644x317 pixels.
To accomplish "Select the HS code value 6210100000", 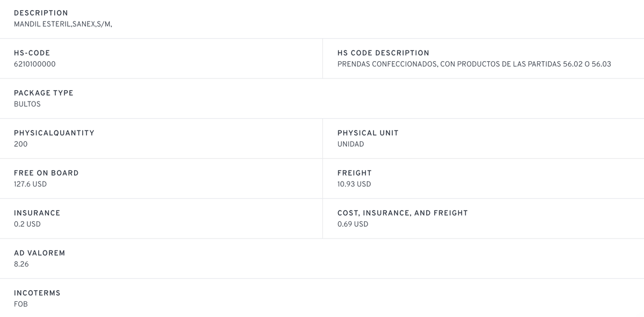I will pos(34,64).
